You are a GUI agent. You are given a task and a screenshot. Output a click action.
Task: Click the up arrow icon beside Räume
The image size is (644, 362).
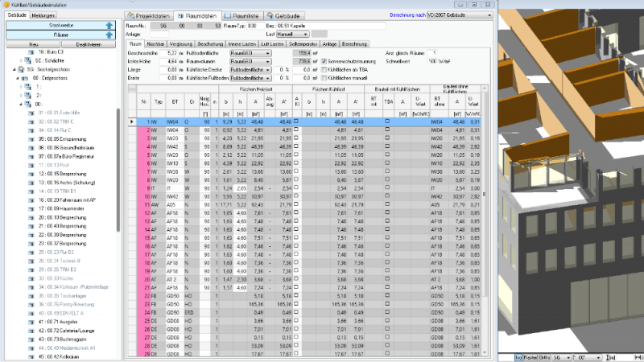pos(108,35)
